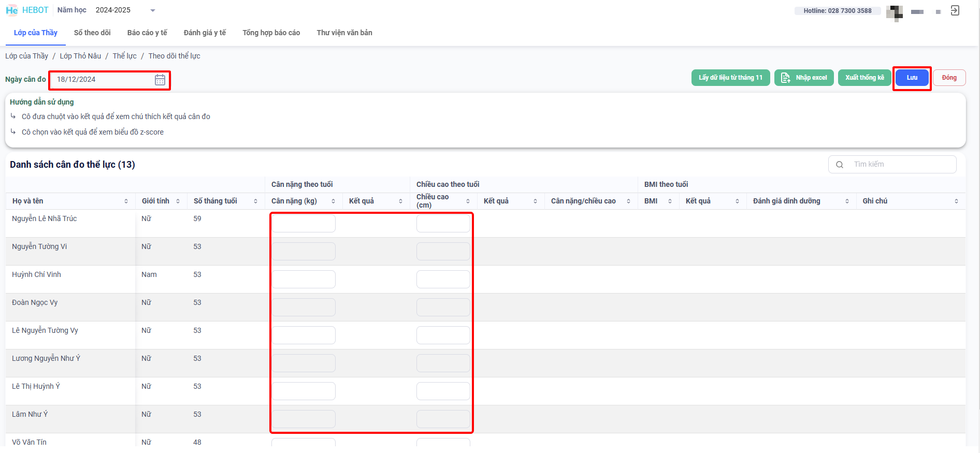980x453 pixels.
Task: Click weight field for Nguyễn Lê Nhã Trúc
Action: (x=304, y=224)
